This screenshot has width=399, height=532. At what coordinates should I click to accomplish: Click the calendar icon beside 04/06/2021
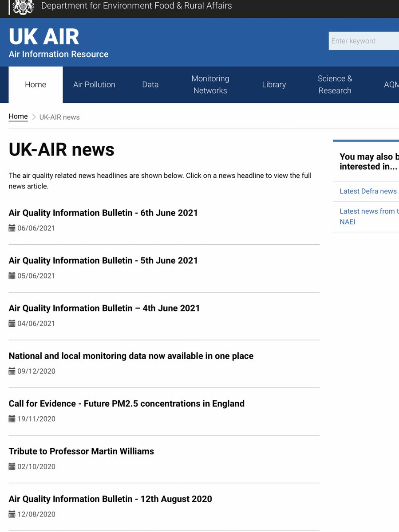[12, 324]
